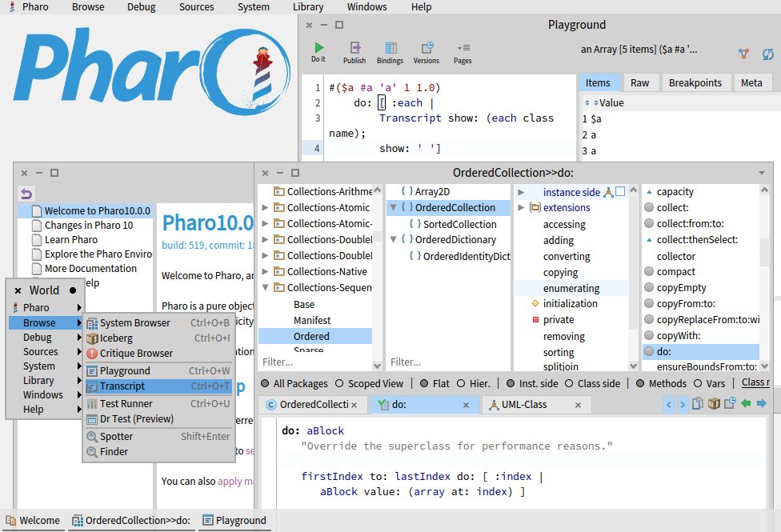The width and height of the screenshot is (781, 532).
Task: Switch to the UML-Class tab
Action: pos(524,405)
